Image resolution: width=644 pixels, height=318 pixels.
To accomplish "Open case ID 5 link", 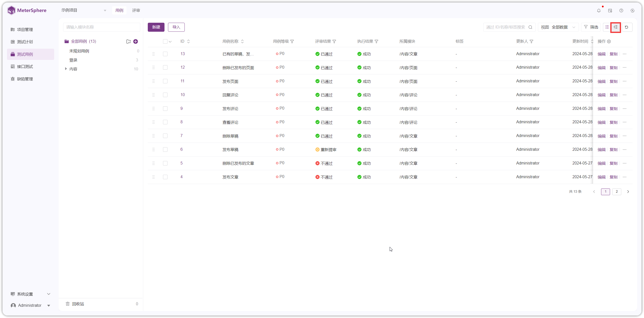I will [181, 163].
